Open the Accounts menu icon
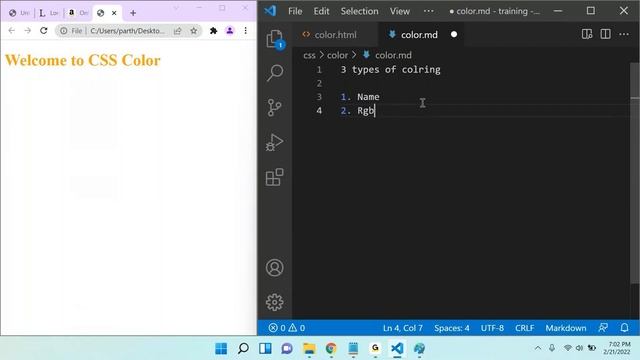 pyautogui.click(x=274, y=268)
